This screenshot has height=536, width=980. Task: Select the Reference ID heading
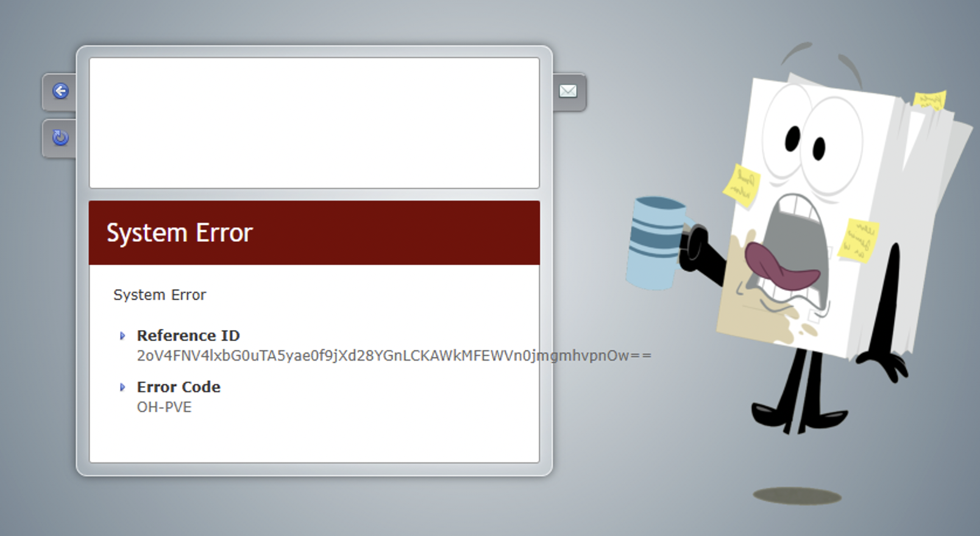(x=188, y=336)
